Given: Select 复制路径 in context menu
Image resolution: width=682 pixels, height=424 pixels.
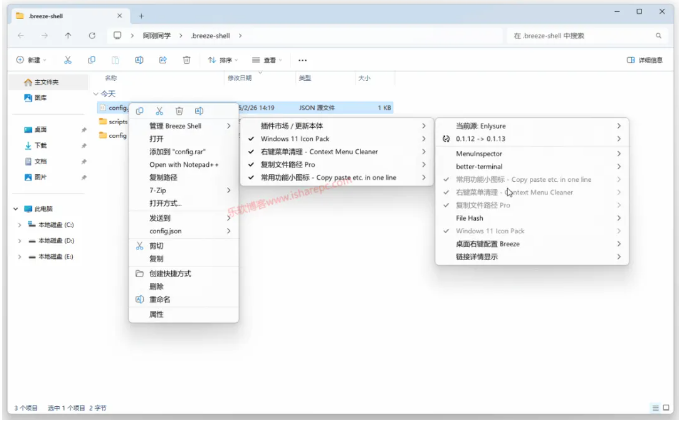Looking at the screenshot, I should click(x=184, y=177).
